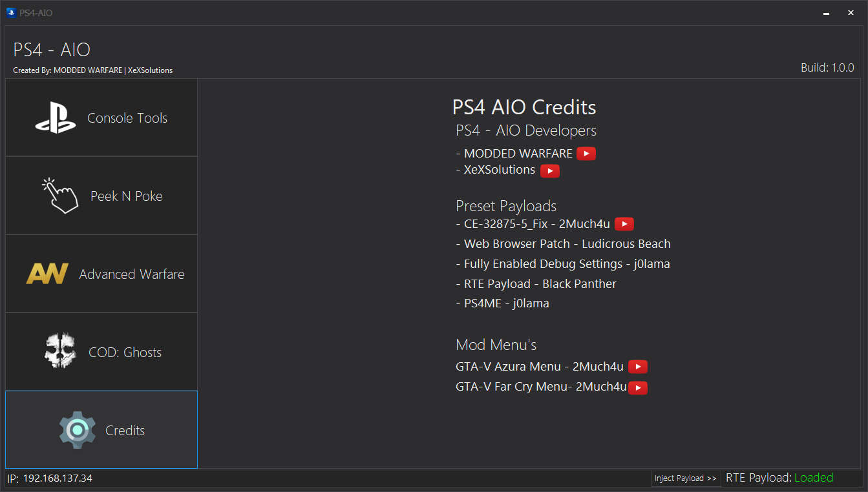Click the Loaded RTE Payload status text
Image resolution: width=868 pixels, height=492 pixels.
point(813,477)
